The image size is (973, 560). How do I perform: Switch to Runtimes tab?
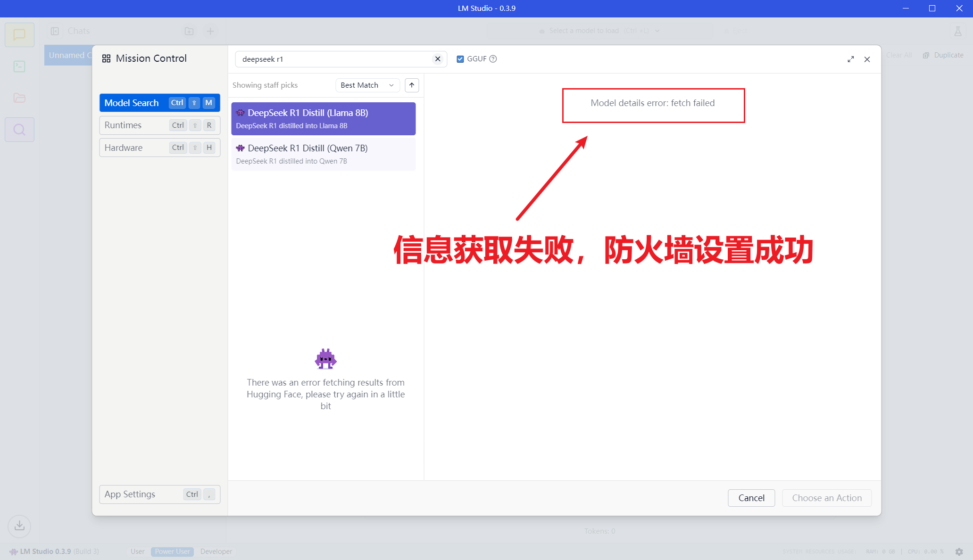pos(159,125)
